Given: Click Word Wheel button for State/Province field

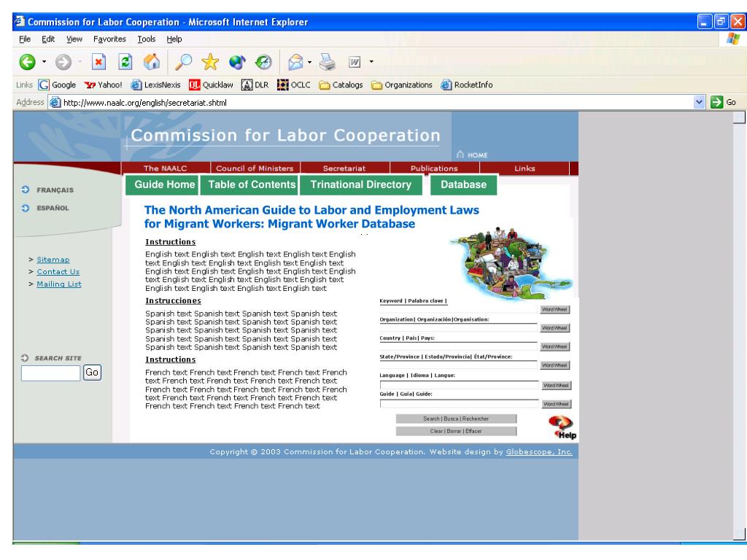Looking at the screenshot, I should 554,365.
